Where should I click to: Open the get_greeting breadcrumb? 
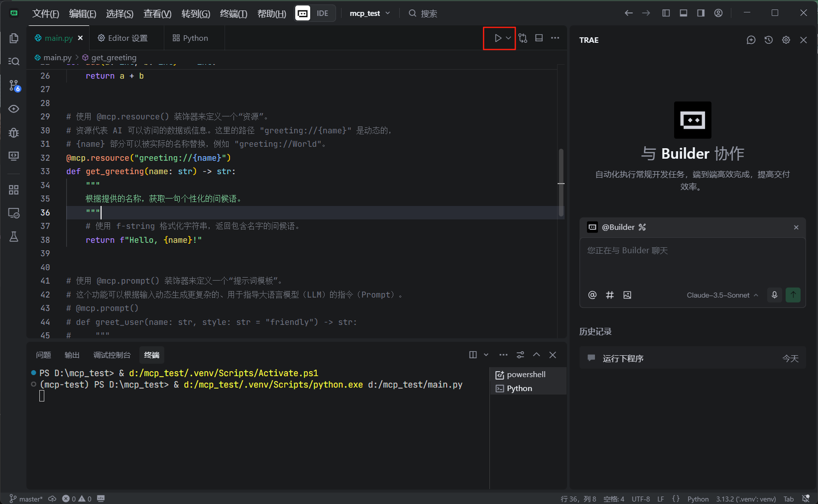click(x=109, y=58)
